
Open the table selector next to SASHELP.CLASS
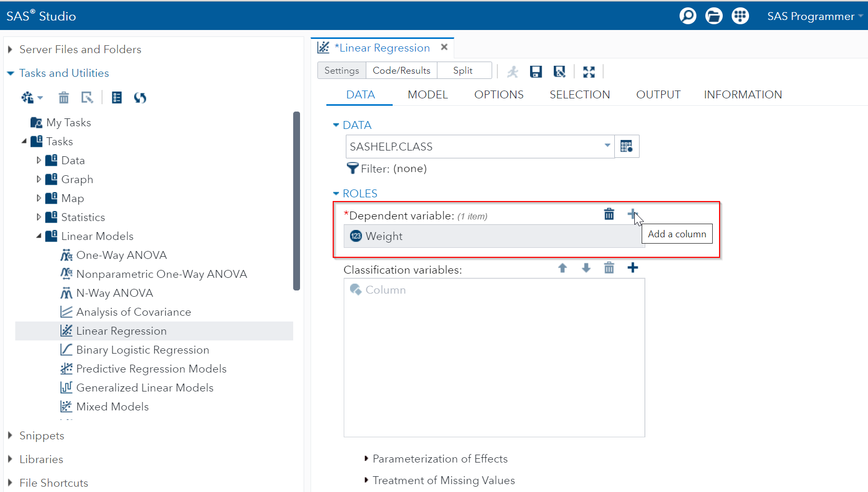point(626,146)
